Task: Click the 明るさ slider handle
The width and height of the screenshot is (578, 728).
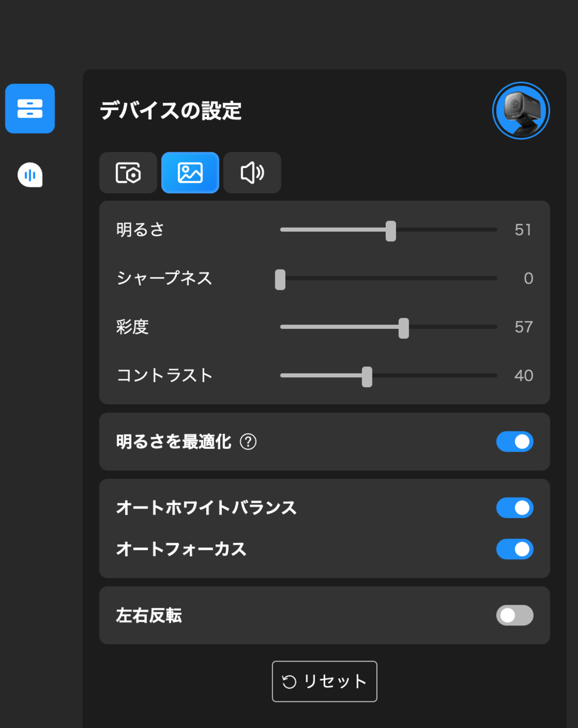Action: point(391,231)
